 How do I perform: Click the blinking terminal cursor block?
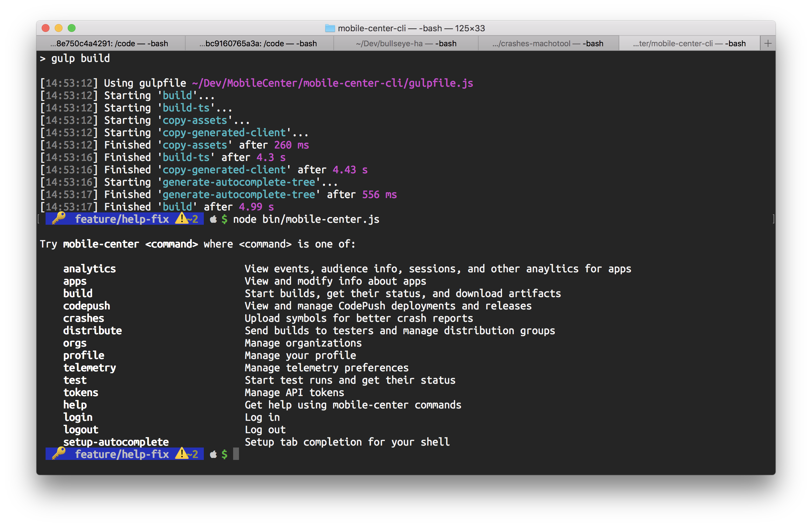click(236, 454)
